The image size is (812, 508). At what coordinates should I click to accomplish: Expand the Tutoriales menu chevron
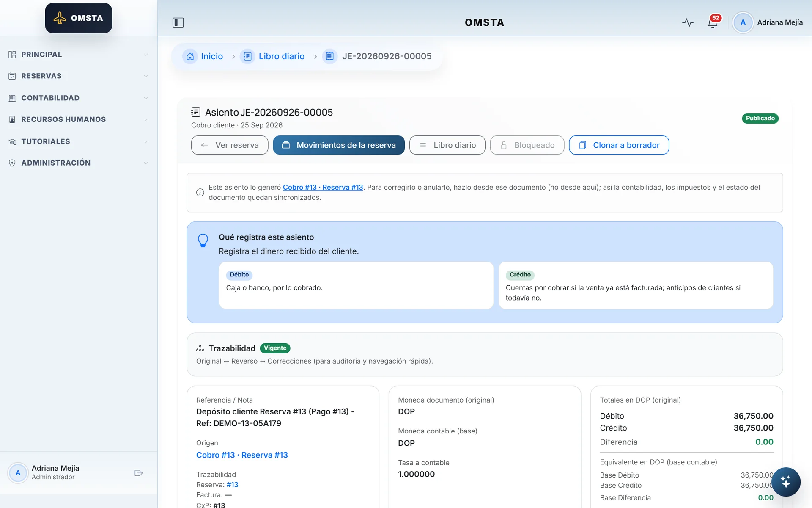146,142
